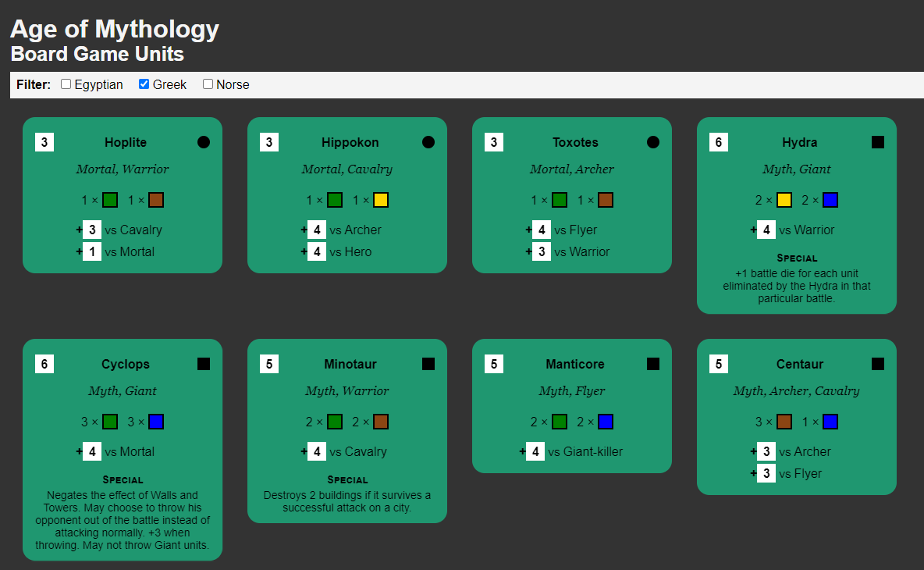
Task: Click the square icon on the Centaur card
Action: (x=878, y=363)
